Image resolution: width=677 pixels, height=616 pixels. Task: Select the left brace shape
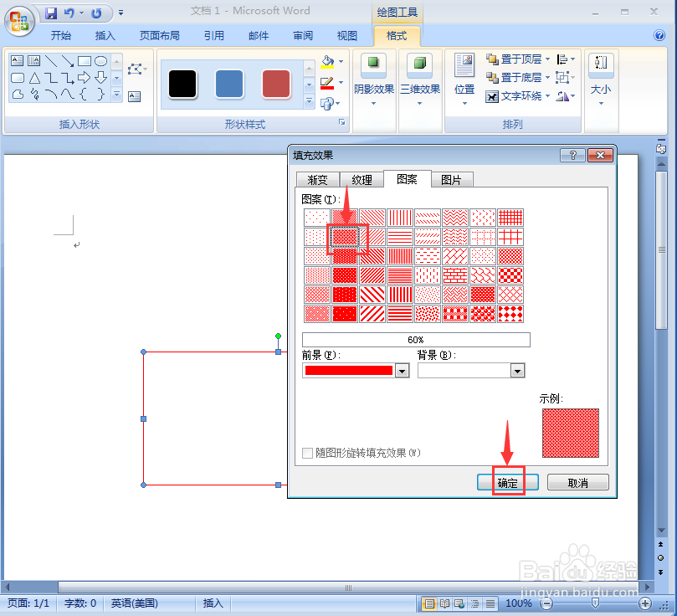pos(84,94)
